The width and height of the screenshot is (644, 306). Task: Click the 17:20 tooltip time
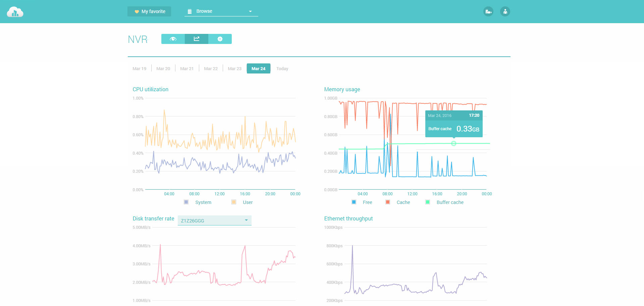(x=474, y=115)
